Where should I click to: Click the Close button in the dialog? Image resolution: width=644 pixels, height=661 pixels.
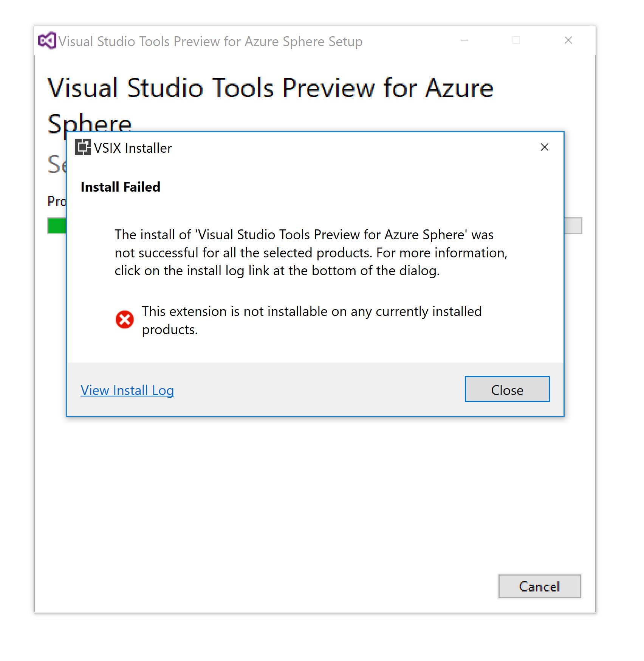(507, 389)
